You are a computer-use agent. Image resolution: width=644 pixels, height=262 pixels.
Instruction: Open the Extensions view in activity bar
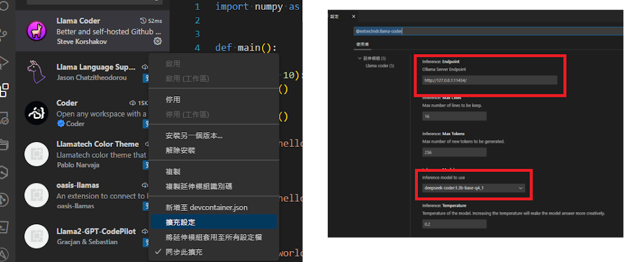[4, 90]
